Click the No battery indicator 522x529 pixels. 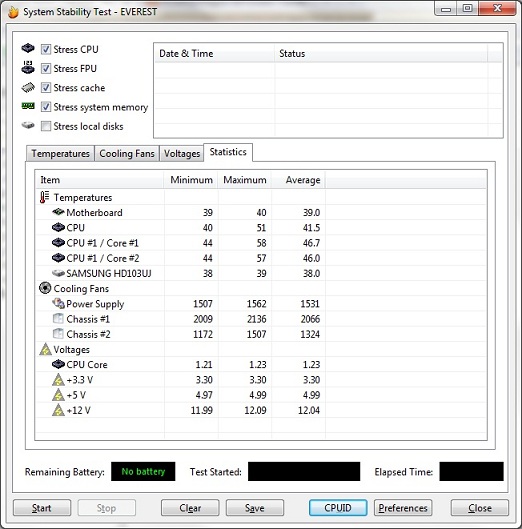[x=143, y=471]
